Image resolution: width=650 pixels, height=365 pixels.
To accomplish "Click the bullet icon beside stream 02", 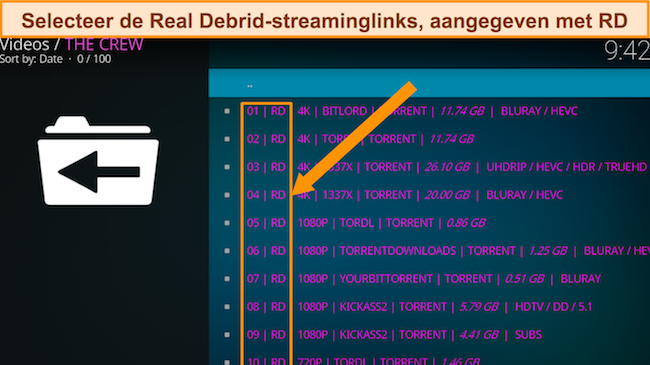I will [x=227, y=139].
